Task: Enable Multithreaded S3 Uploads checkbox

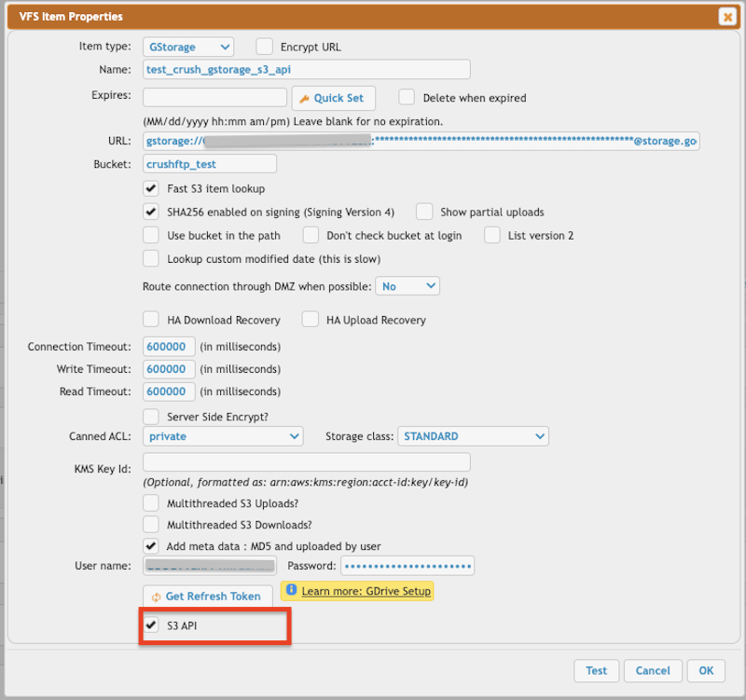Action: pyautogui.click(x=151, y=502)
